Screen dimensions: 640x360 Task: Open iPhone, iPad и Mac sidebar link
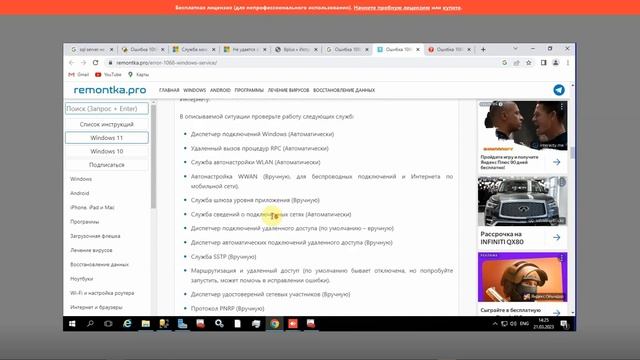pos(92,207)
